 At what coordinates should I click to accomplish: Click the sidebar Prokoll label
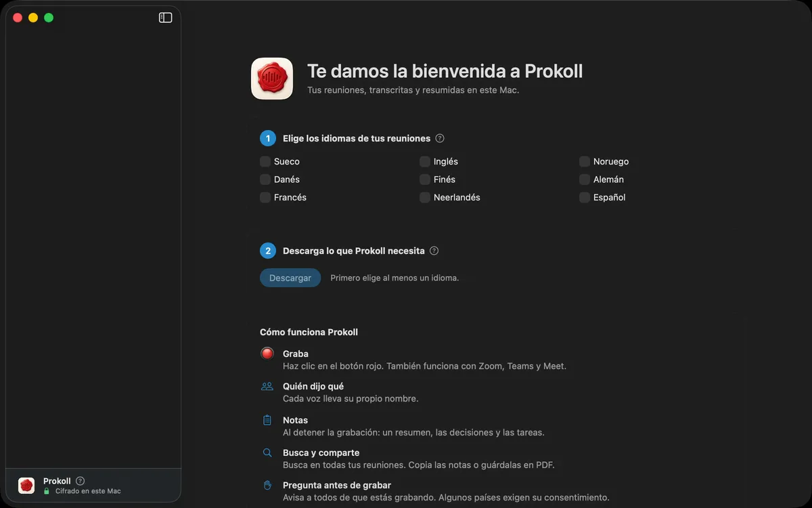(x=57, y=481)
